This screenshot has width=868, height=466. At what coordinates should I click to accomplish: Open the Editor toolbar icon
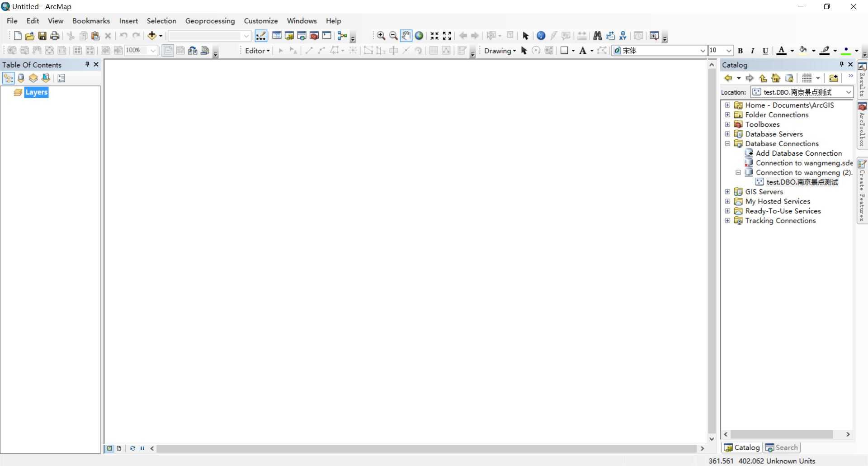tap(261, 36)
